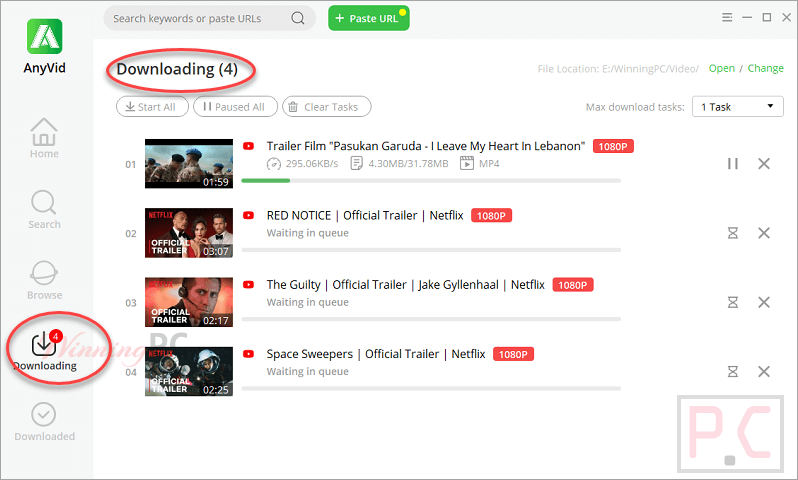The image size is (798, 480).
Task: Click 1080P badge on RED NOTICE task
Action: tap(491, 215)
